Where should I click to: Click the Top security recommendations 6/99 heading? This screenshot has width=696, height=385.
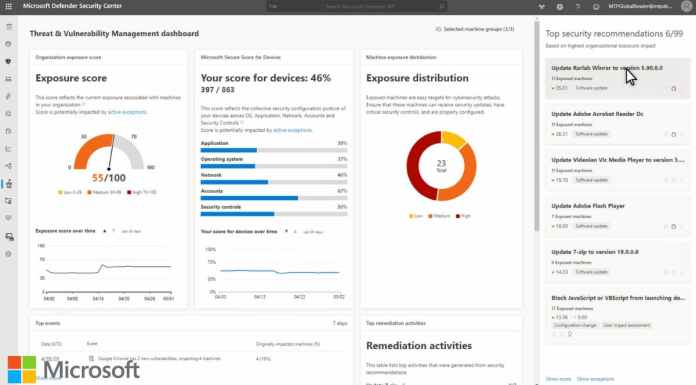pyautogui.click(x=614, y=34)
